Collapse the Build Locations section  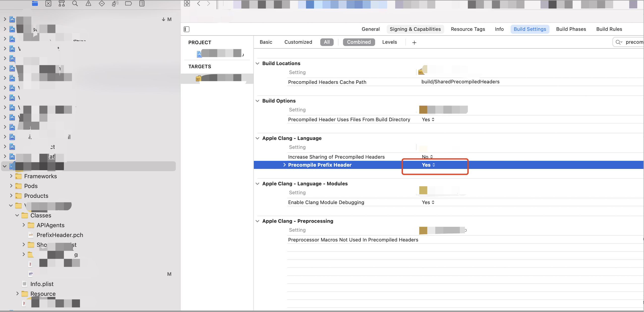258,63
